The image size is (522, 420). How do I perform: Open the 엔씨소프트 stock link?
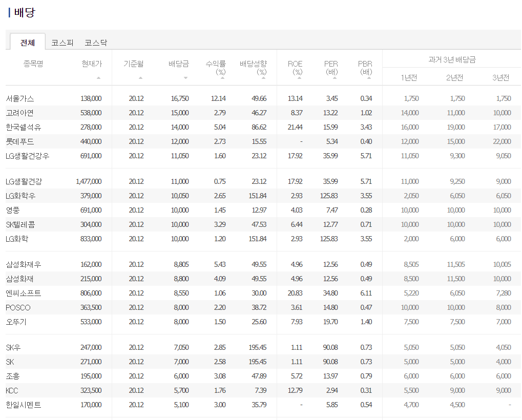[23, 293]
